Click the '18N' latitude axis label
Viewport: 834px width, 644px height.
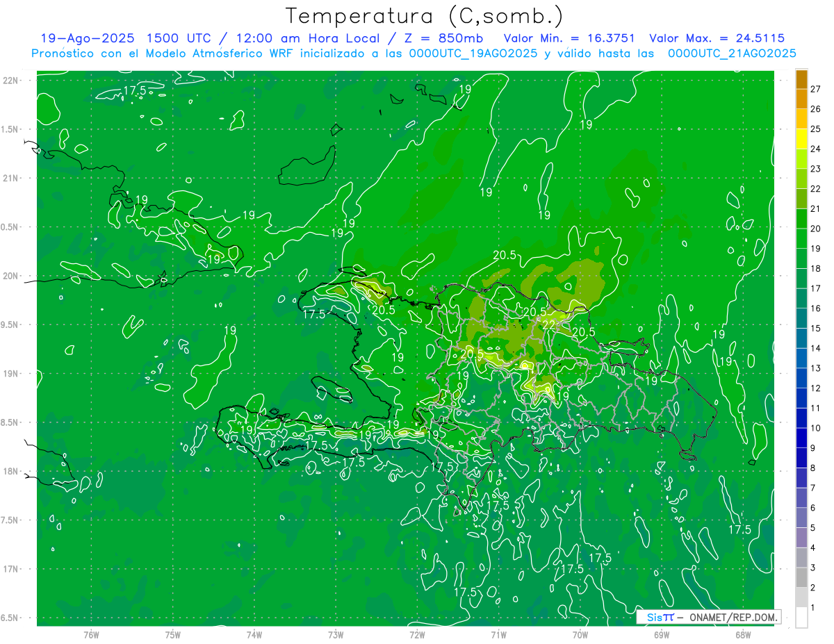pyautogui.click(x=10, y=471)
